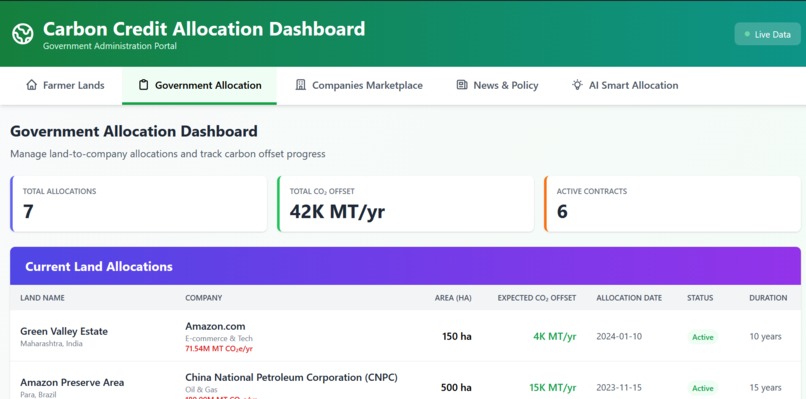
Task: Open the News & Policy tab
Action: 497,86
